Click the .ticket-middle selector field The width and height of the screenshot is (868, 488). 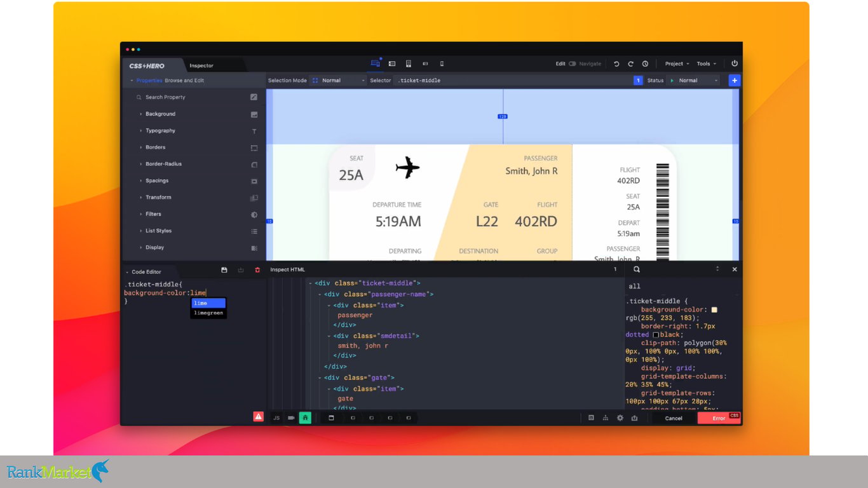click(x=513, y=81)
